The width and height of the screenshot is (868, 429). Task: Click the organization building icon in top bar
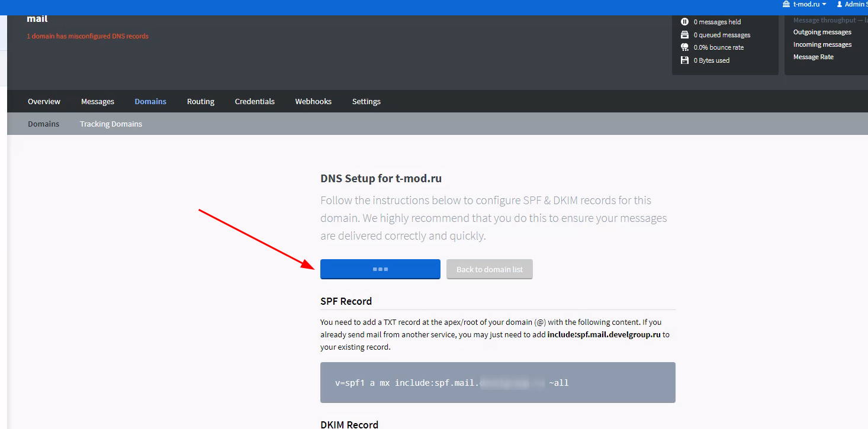click(x=786, y=4)
